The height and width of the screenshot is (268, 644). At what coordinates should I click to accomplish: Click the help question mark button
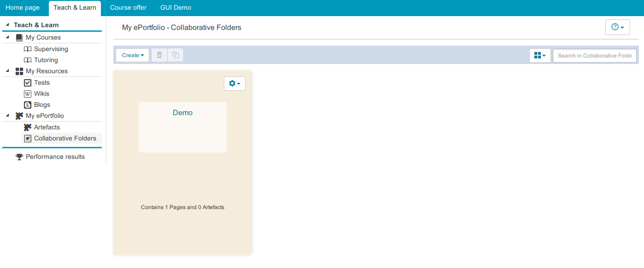point(617,27)
